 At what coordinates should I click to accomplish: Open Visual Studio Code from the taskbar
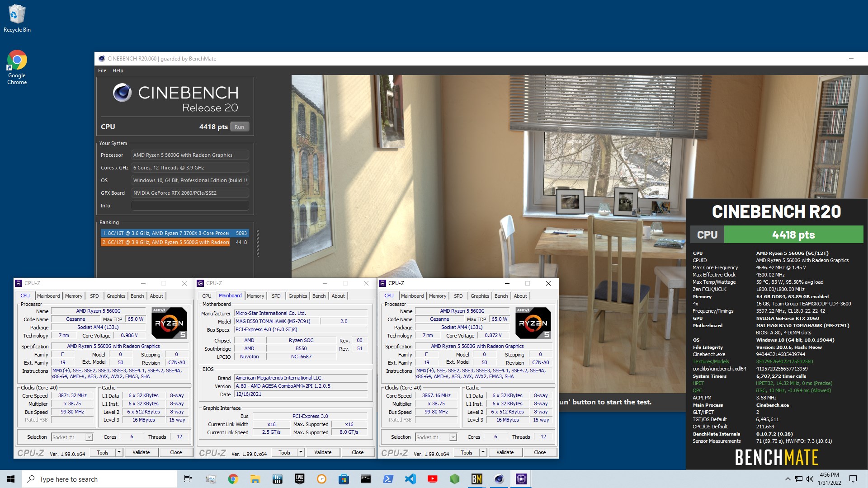tap(410, 479)
